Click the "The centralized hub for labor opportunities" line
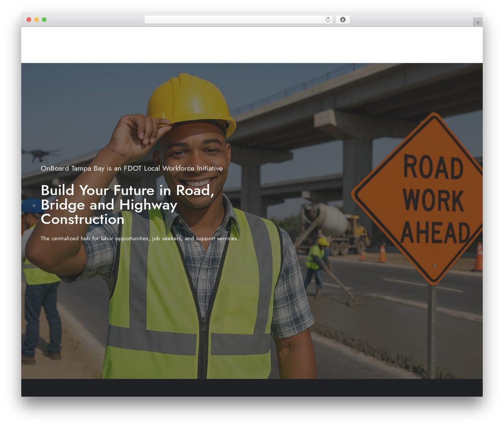This screenshot has height=427, width=504. pyautogui.click(x=139, y=238)
